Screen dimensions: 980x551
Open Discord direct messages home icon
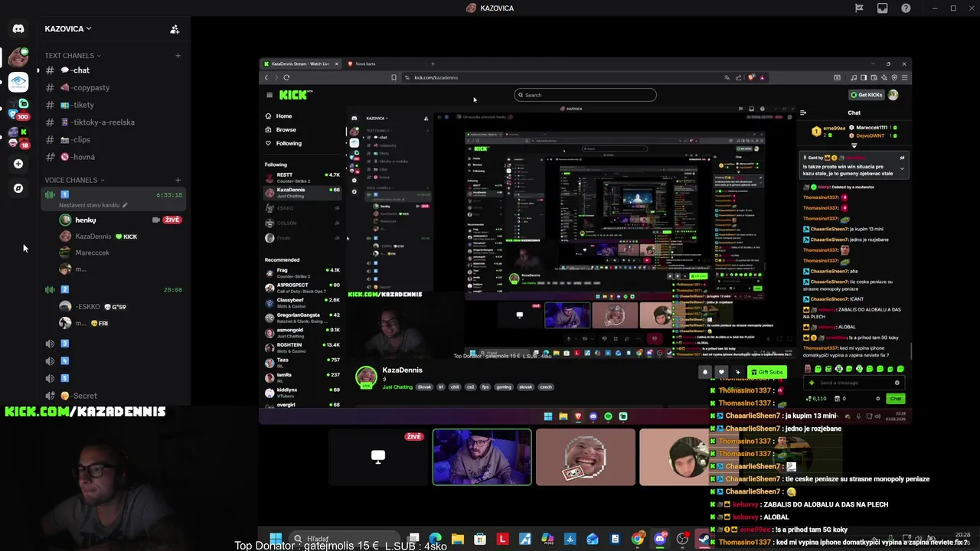point(18,29)
